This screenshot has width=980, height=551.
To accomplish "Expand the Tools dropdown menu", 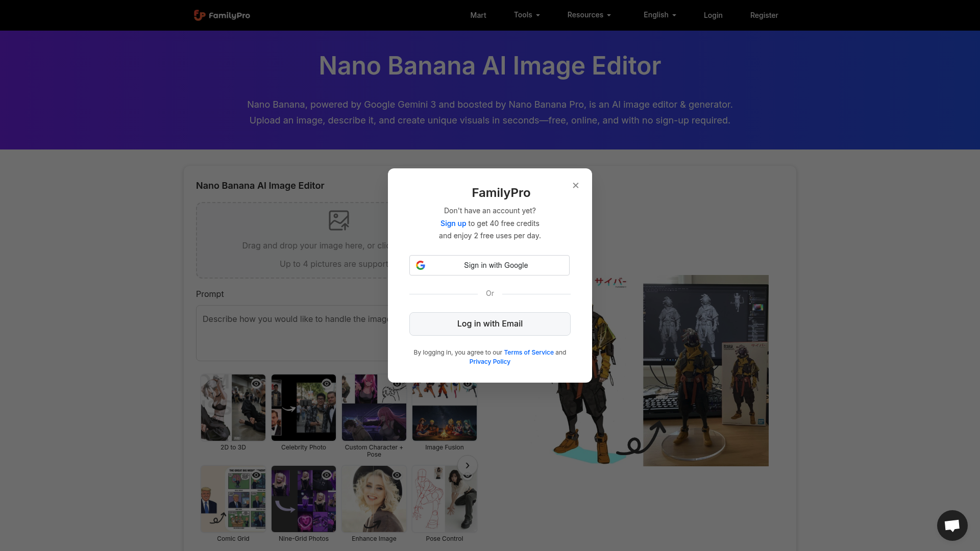I will pyautogui.click(x=527, y=15).
